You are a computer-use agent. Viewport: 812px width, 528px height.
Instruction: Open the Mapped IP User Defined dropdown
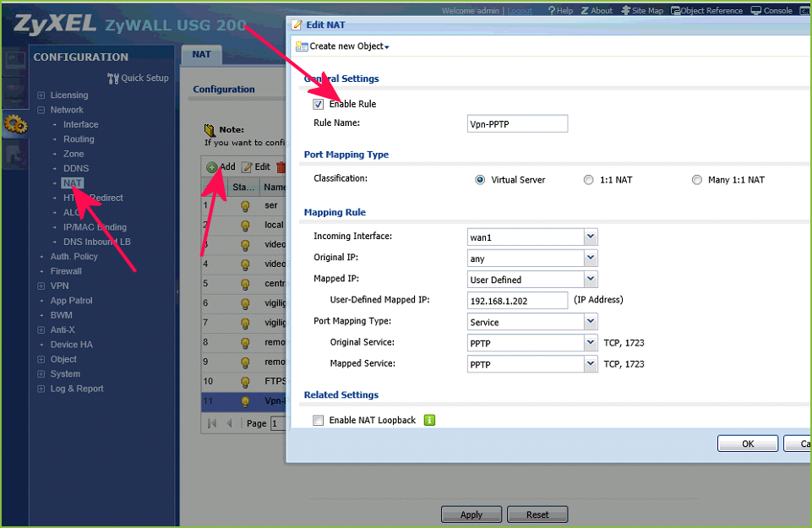[591, 280]
